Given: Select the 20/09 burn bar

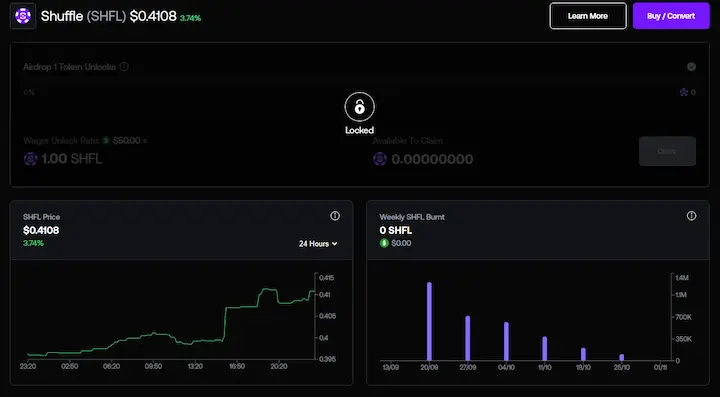Looking at the screenshot, I should point(429,321).
